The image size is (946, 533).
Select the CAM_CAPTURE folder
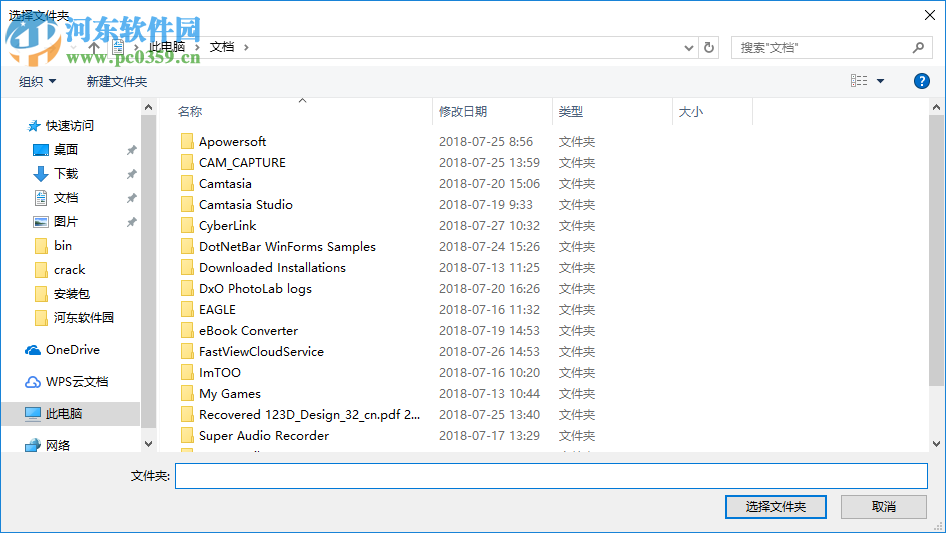pos(242,162)
